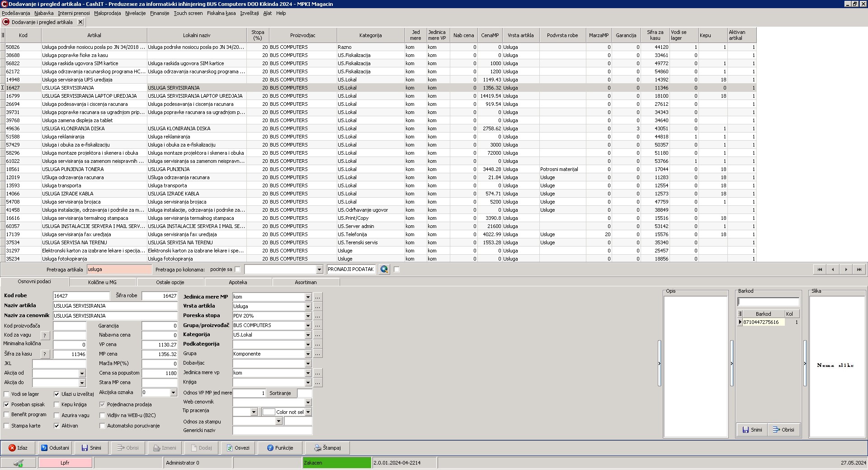Click the Štampaj print button
This screenshot has width=868, height=470.
[x=327, y=448]
